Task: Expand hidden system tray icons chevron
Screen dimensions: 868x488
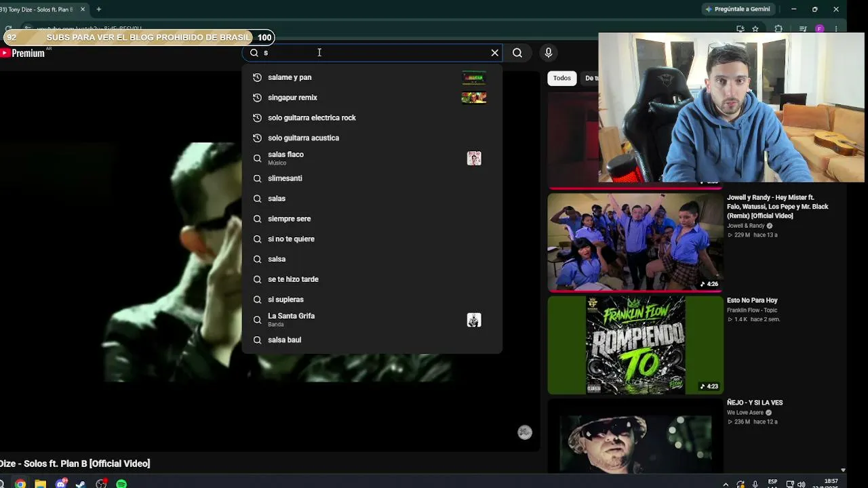Action: point(726,485)
